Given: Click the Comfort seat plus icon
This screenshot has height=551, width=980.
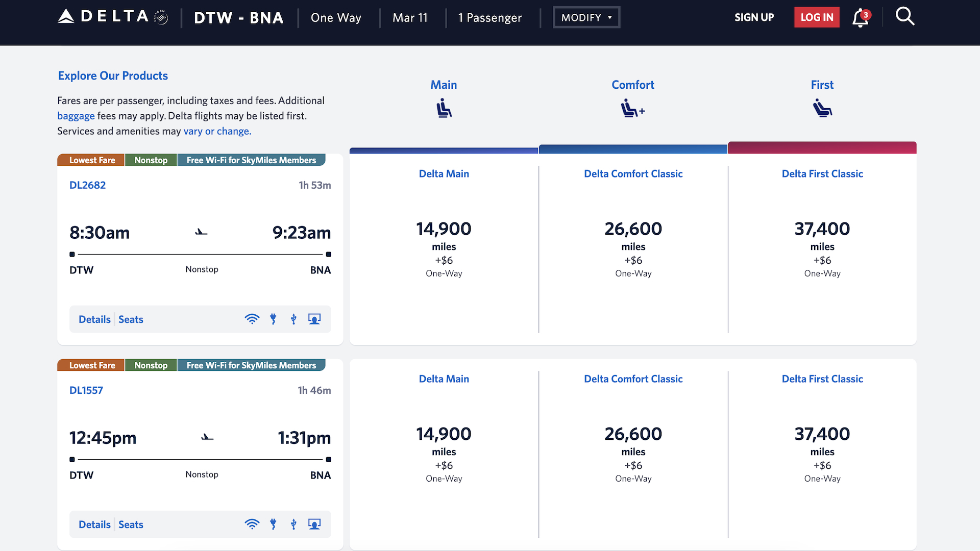Looking at the screenshot, I should pos(633,109).
